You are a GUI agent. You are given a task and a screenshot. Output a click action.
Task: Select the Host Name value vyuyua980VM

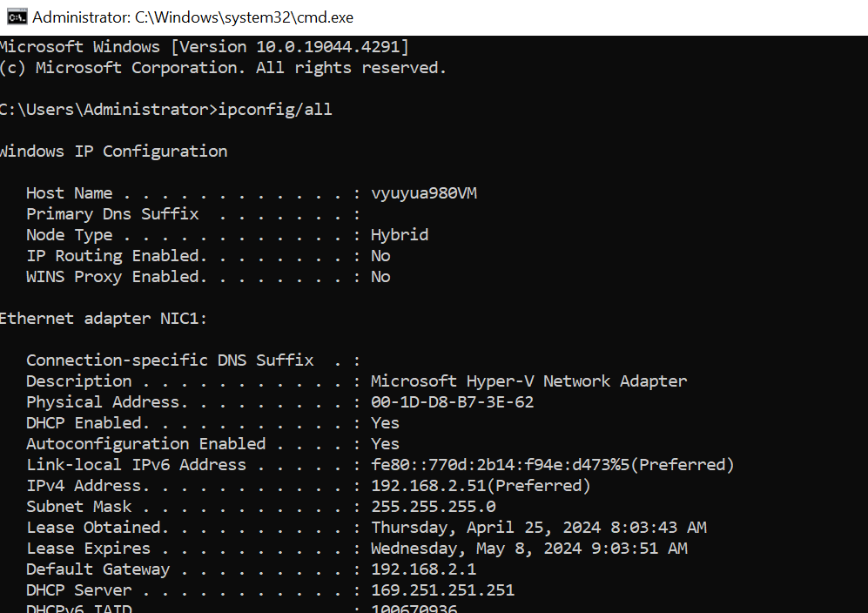click(x=423, y=193)
